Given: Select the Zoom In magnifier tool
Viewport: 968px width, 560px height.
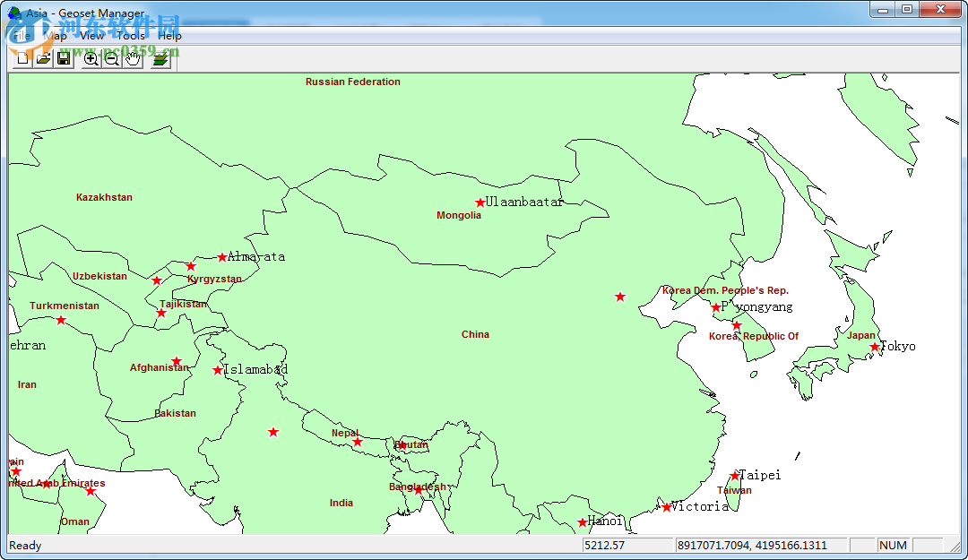Looking at the screenshot, I should [x=91, y=57].
